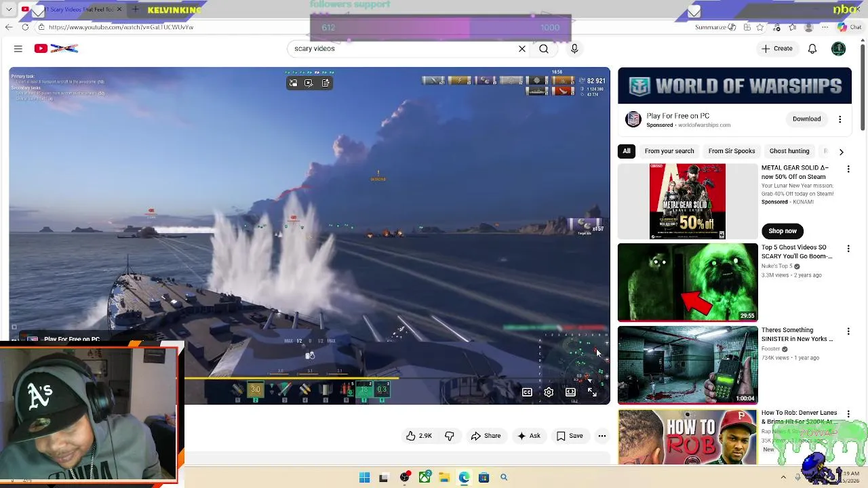The image size is (868, 488).
Task: Open the browser media control icon
Action: [x=776, y=27]
